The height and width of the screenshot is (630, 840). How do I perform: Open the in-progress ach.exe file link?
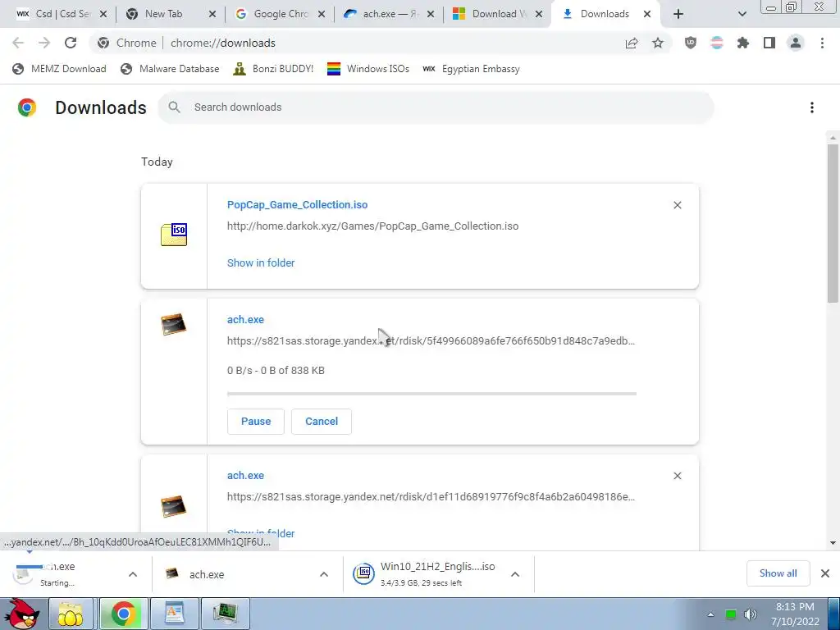(x=245, y=319)
